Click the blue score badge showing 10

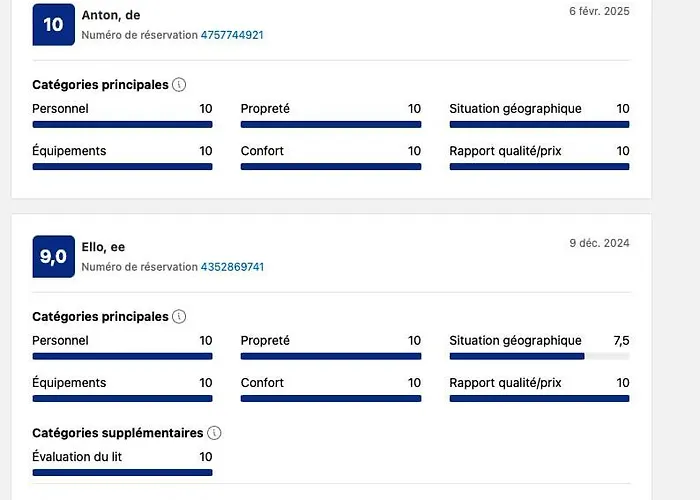(53, 24)
